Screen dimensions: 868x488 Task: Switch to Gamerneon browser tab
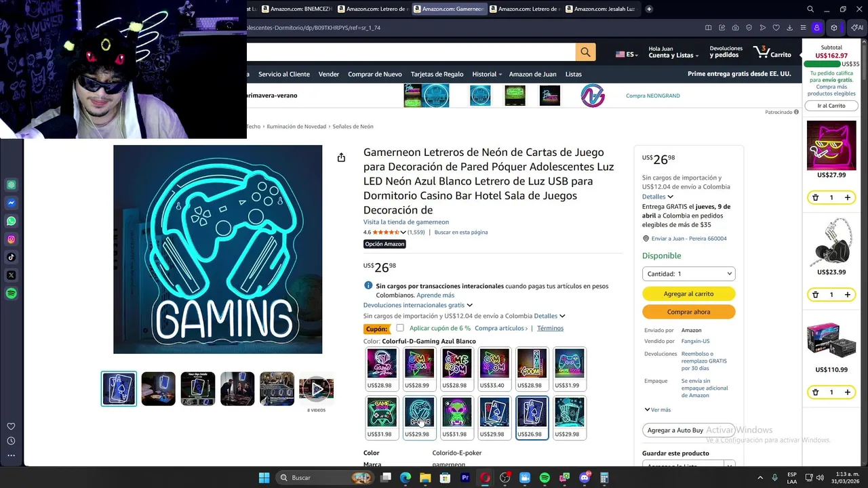(x=448, y=9)
